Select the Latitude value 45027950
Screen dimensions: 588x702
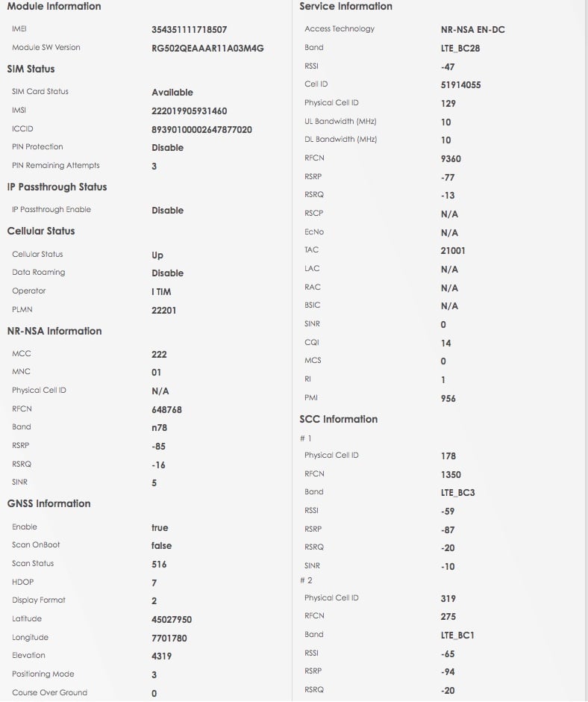(x=172, y=620)
